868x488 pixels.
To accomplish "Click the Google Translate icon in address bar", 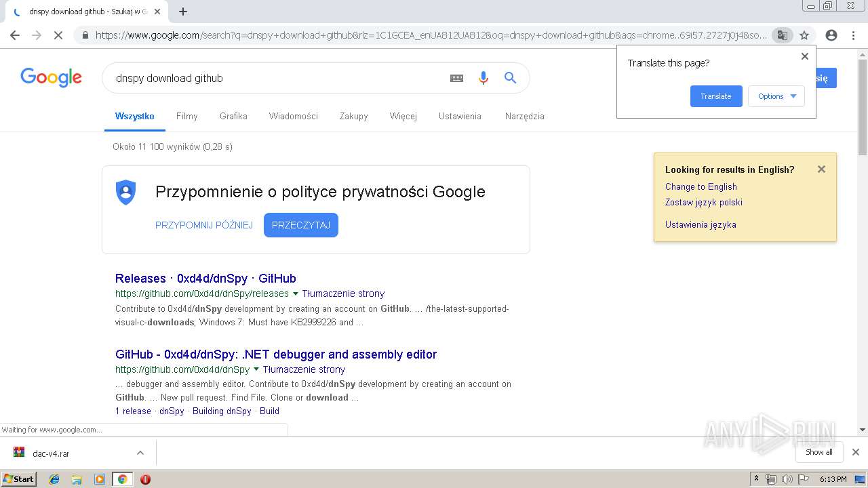I will click(782, 35).
